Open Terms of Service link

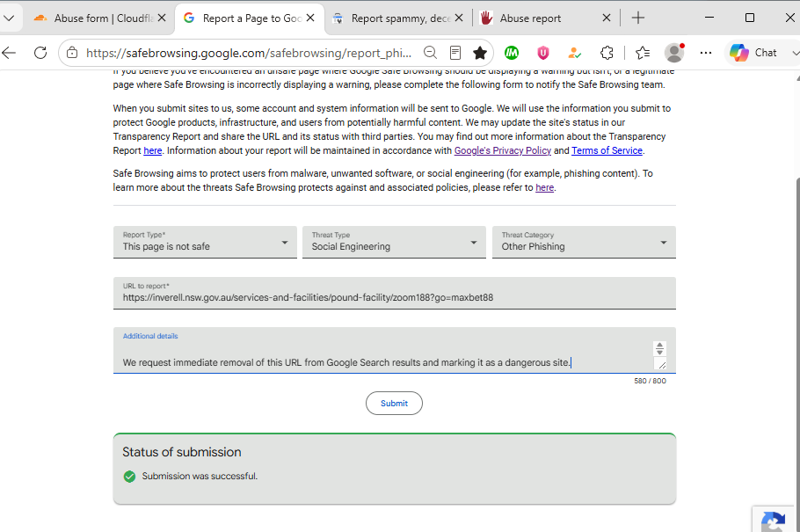(x=607, y=150)
